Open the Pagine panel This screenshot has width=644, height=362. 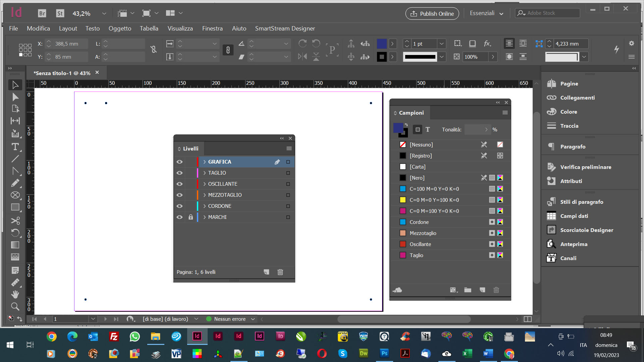[569, 84]
